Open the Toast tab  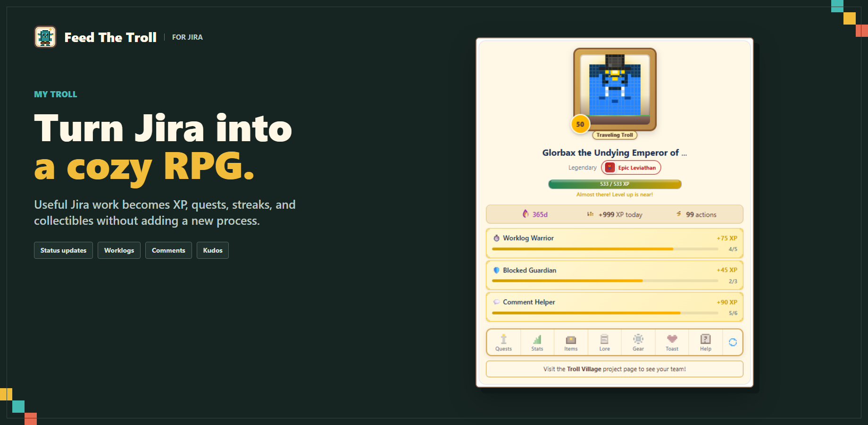click(672, 342)
